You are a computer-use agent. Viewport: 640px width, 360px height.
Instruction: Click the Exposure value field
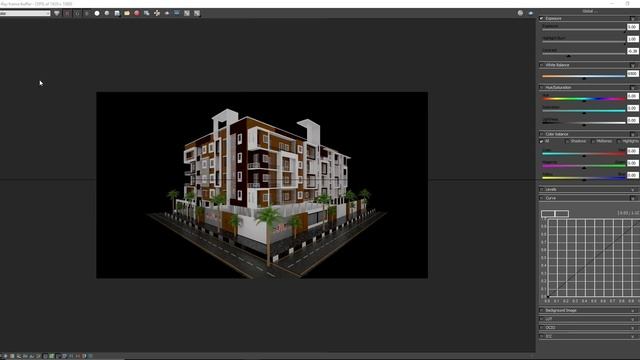[633, 27]
